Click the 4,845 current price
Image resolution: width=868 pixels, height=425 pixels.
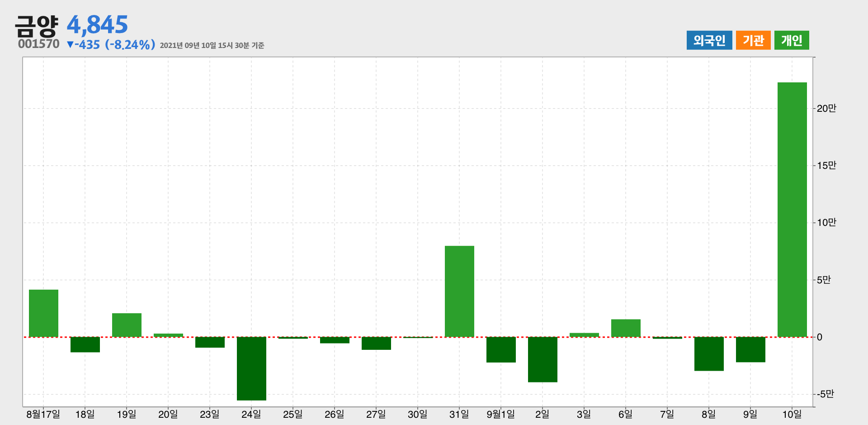[98, 24]
